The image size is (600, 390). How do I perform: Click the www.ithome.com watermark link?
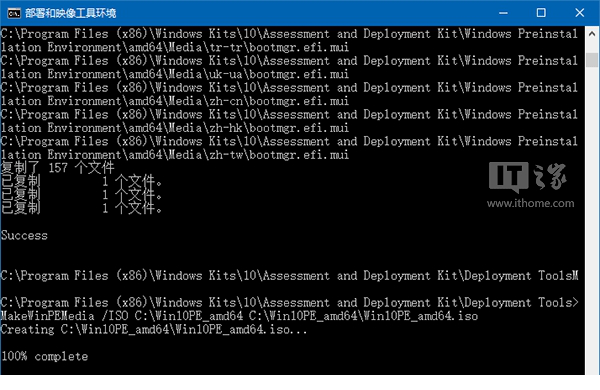(x=530, y=203)
